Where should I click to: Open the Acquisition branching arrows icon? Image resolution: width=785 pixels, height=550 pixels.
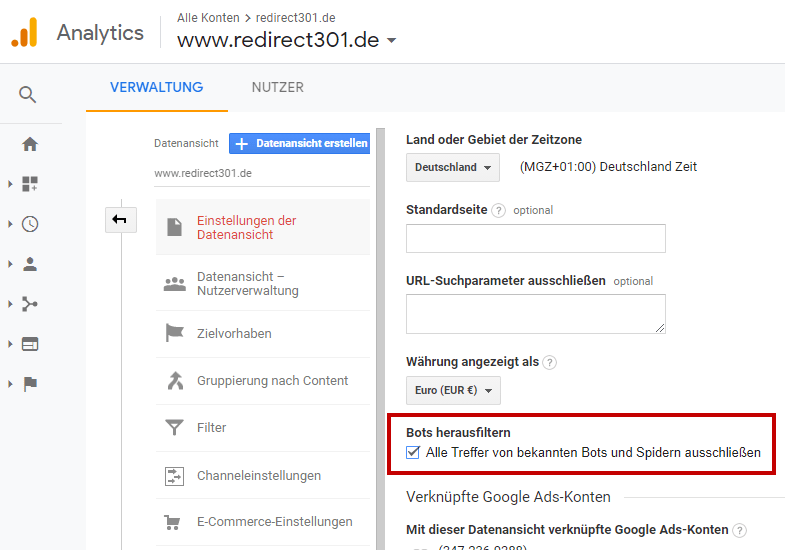pyautogui.click(x=30, y=304)
